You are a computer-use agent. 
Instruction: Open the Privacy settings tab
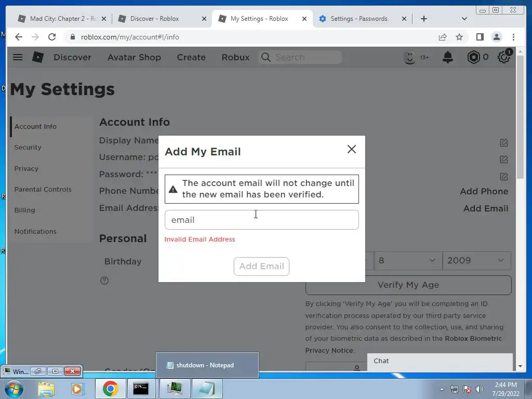[x=26, y=169]
